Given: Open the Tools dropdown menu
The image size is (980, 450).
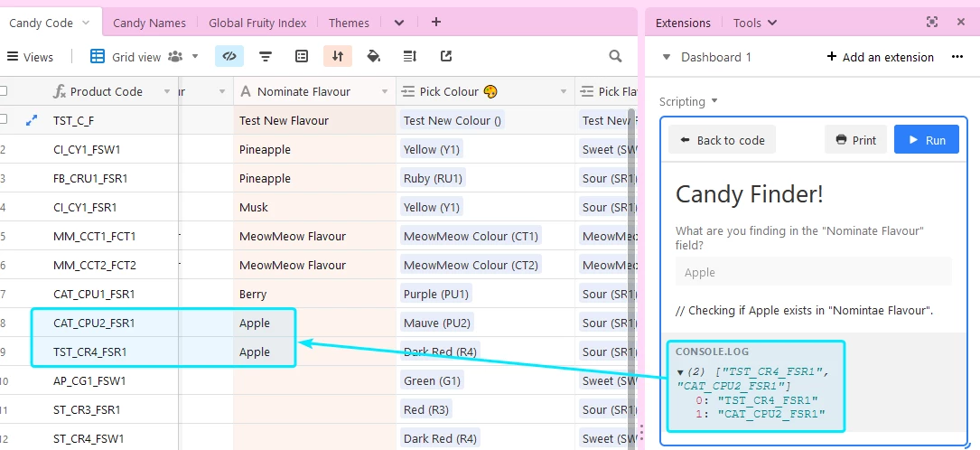Looking at the screenshot, I should [755, 23].
